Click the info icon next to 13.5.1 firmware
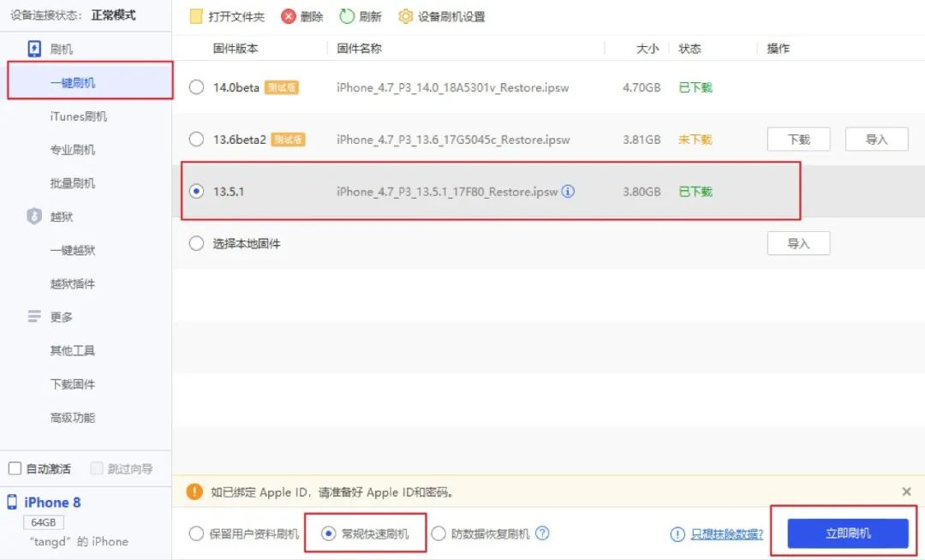The height and width of the screenshot is (560, 925). (567, 192)
